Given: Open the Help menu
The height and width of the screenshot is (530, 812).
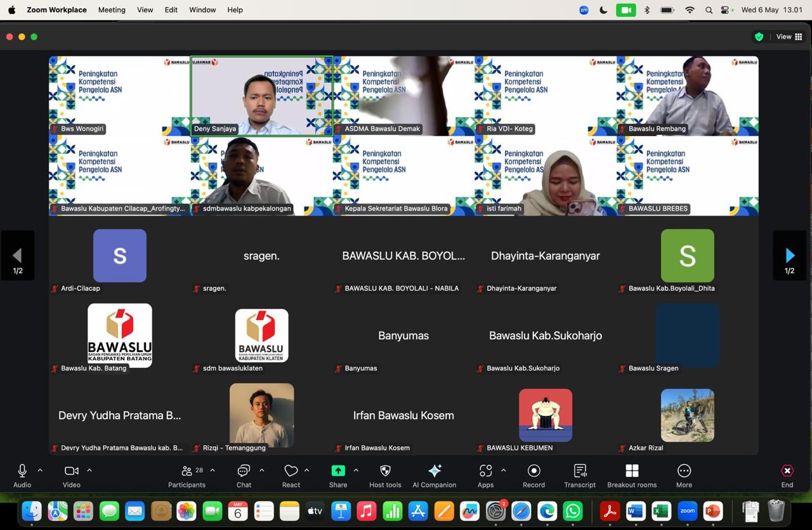Looking at the screenshot, I should pos(235,10).
